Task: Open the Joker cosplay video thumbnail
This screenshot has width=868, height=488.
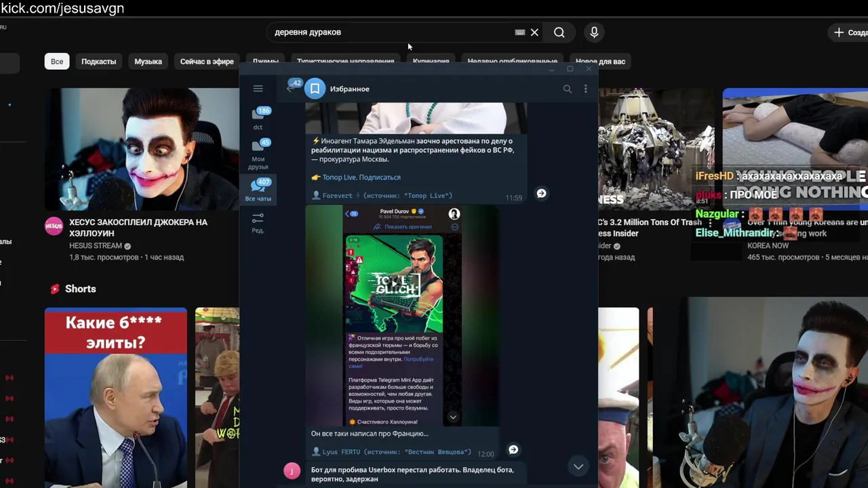Action: pos(142,149)
